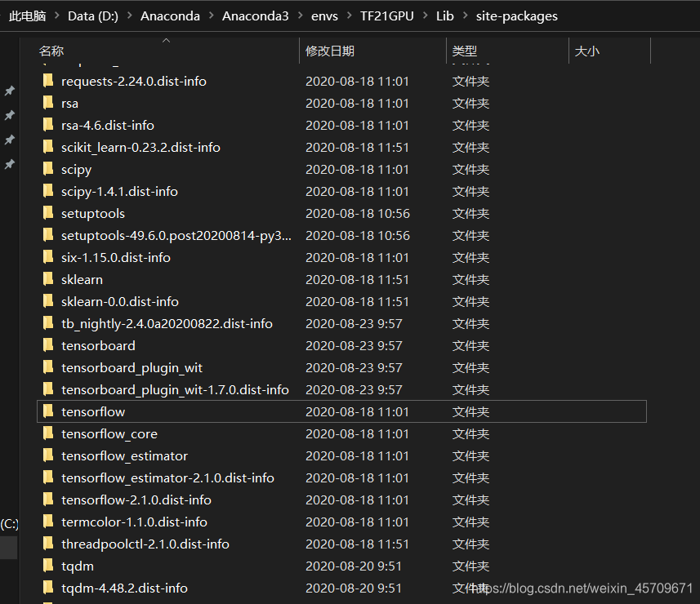Expand the chevron after 此电脑 in address bar
The height and width of the screenshot is (604, 700).
(56, 16)
